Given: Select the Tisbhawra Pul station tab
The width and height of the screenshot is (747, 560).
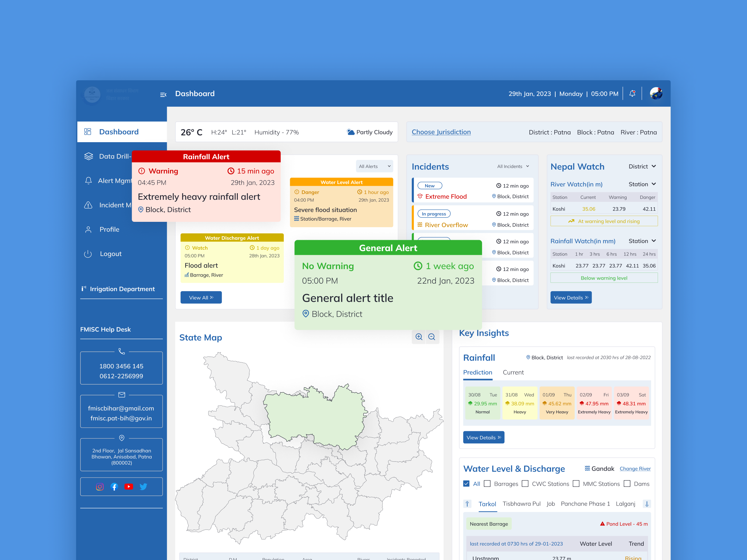Looking at the screenshot, I should (x=522, y=503).
